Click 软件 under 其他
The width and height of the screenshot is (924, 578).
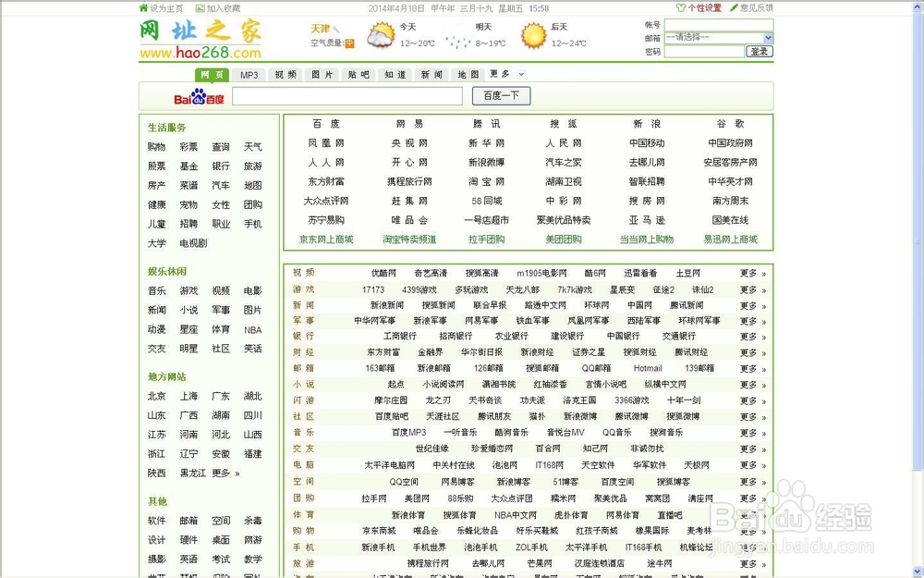(x=157, y=521)
